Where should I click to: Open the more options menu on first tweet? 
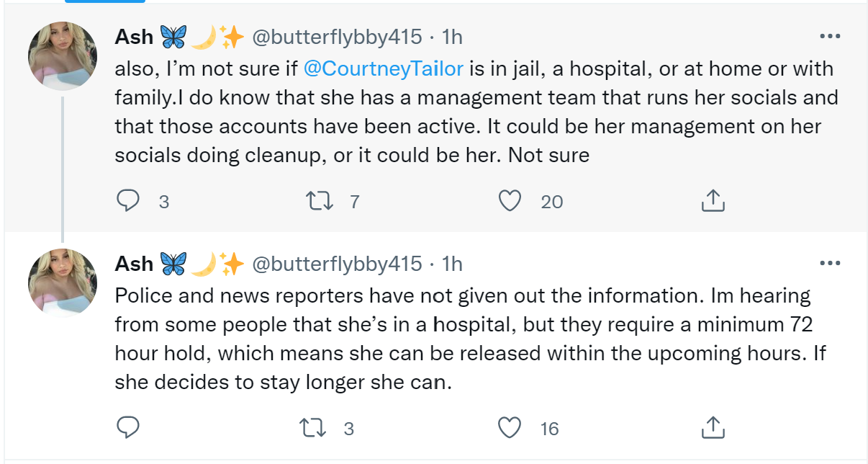[x=830, y=36]
